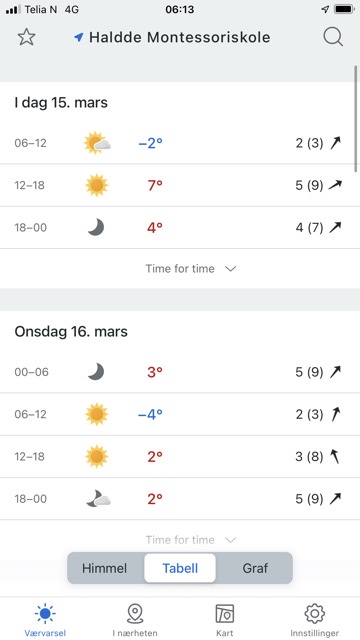Expand Time for time under I dag

point(180,269)
